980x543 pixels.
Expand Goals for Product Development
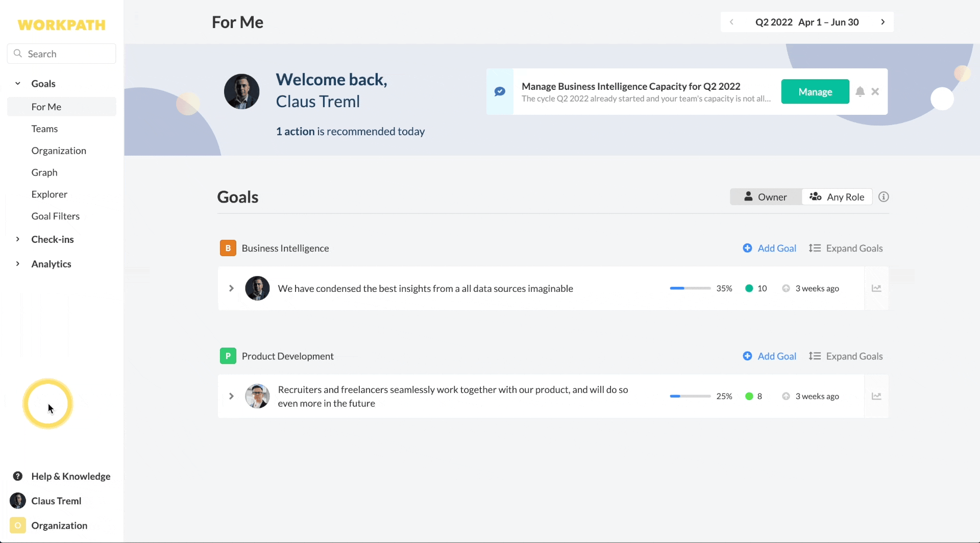[846, 356]
